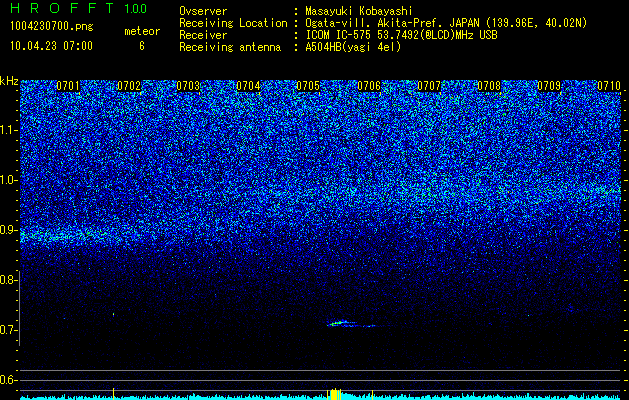Click the 0709 time marker
The height and width of the screenshot is (400, 629).
pos(549,86)
